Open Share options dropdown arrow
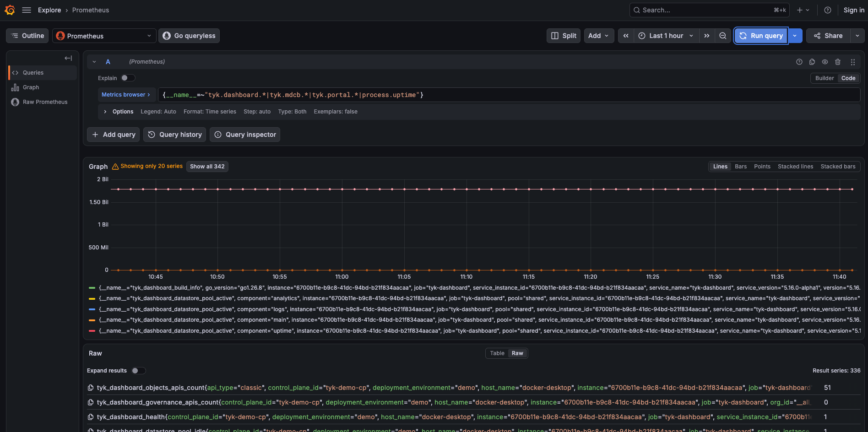 857,36
